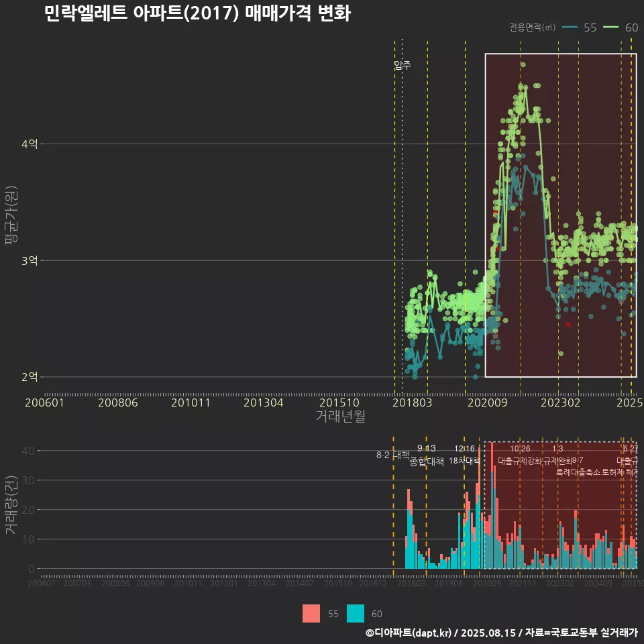Click the 20 volume axis label
Screen dimensions: 644x644
pyautogui.click(x=28, y=510)
